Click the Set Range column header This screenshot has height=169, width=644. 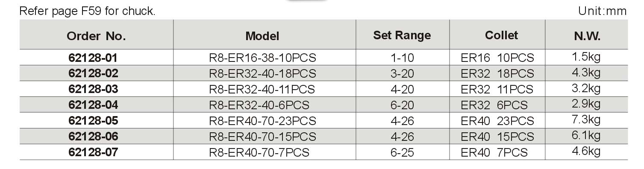click(x=402, y=35)
